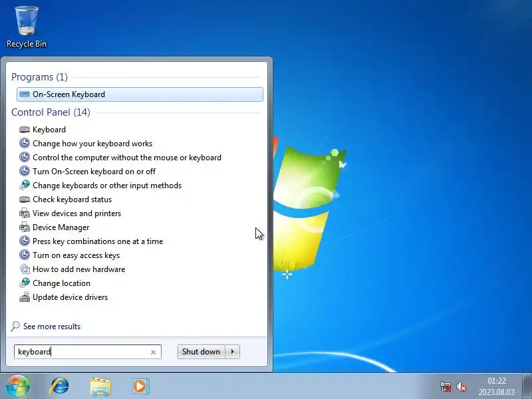The height and width of the screenshot is (399, 532).
Task: Open the Keyboard control panel item
Action: (49, 130)
